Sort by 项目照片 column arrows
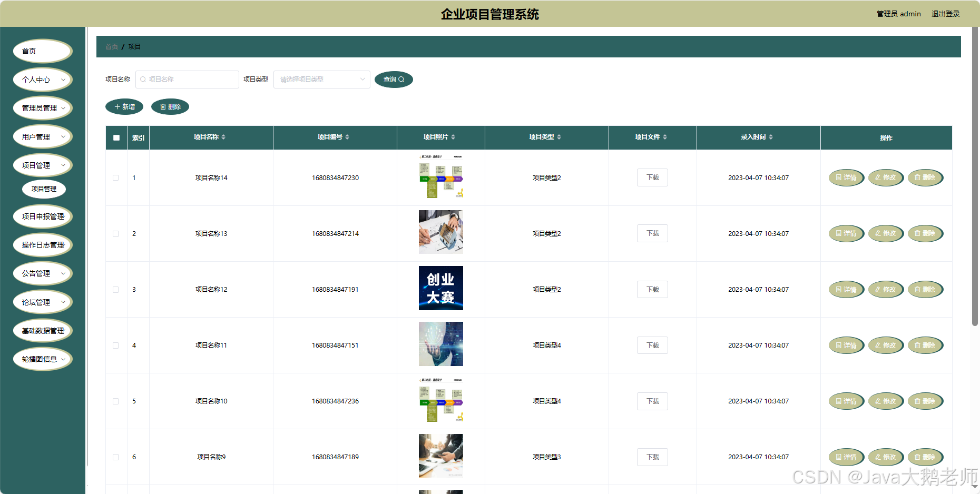 pos(453,137)
